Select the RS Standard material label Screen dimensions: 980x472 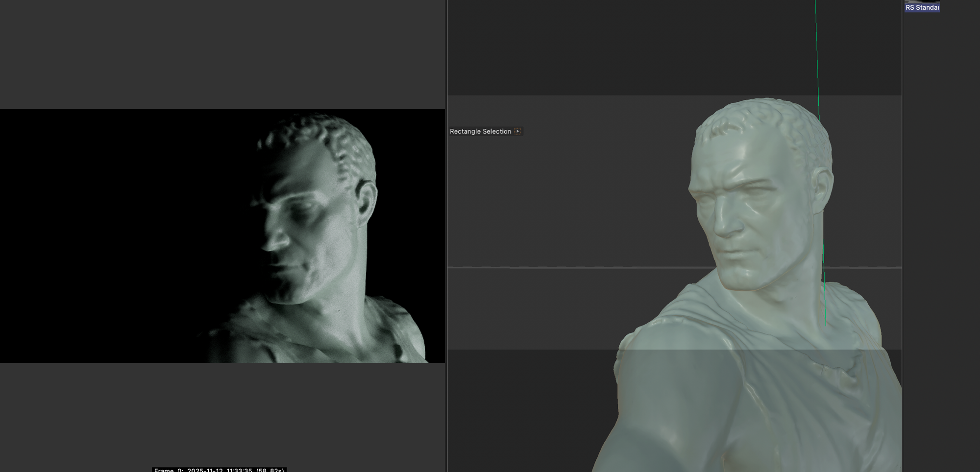coord(922,7)
